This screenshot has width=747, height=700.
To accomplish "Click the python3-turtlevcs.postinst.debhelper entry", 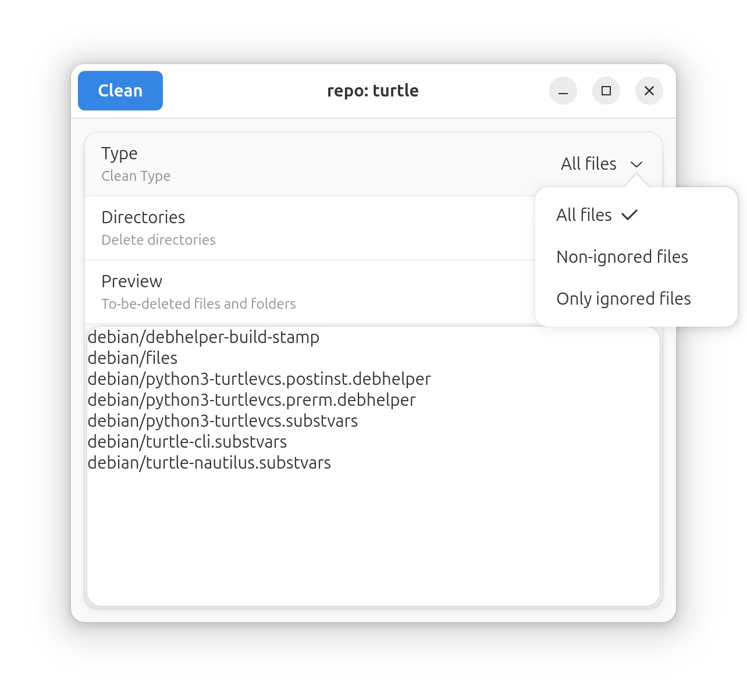I will pos(259,379).
